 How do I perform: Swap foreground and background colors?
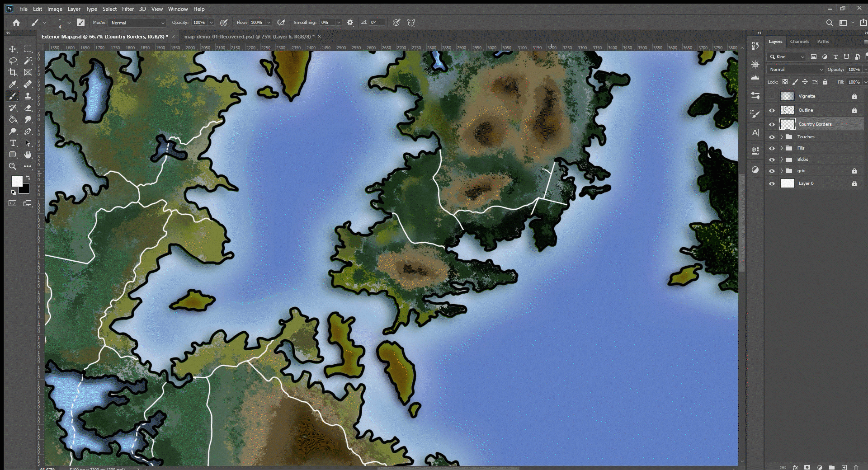click(x=28, y=177)
